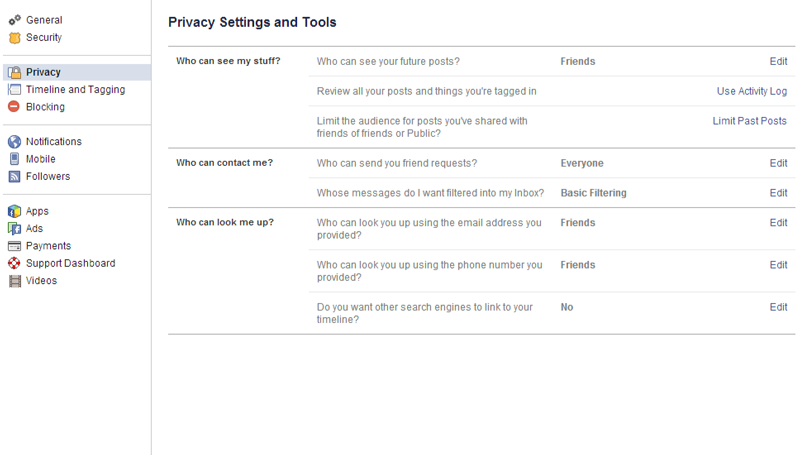This screenshot has height=455, width=800.
Task: Edit the email address lookup setting
Action: (x=778, y=223)
